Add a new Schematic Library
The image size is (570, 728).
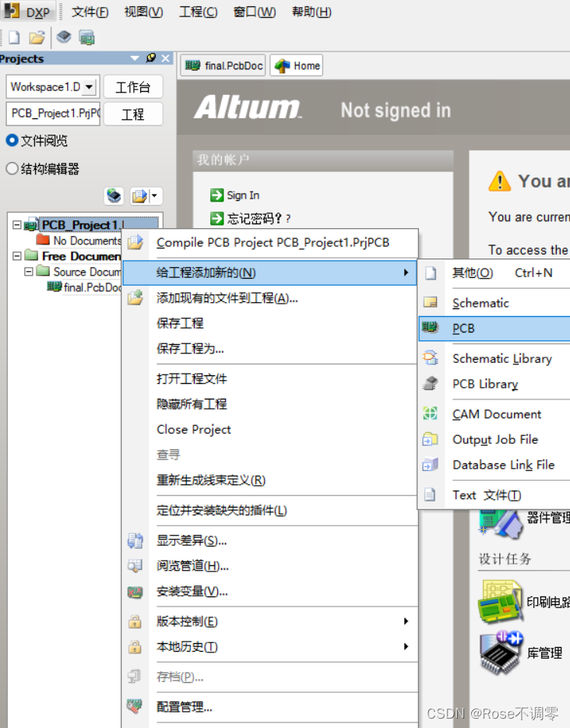point(494,358)
